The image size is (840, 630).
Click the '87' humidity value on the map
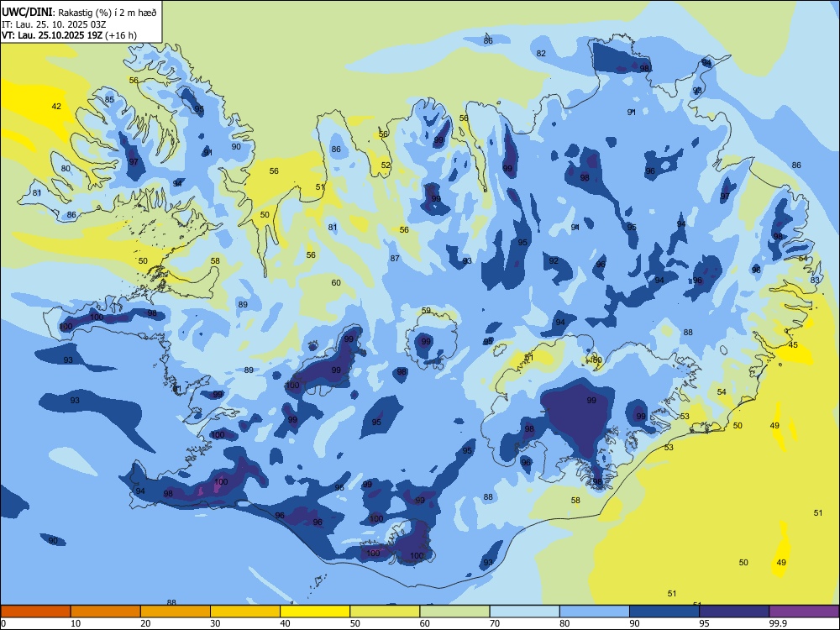(395, 259)
